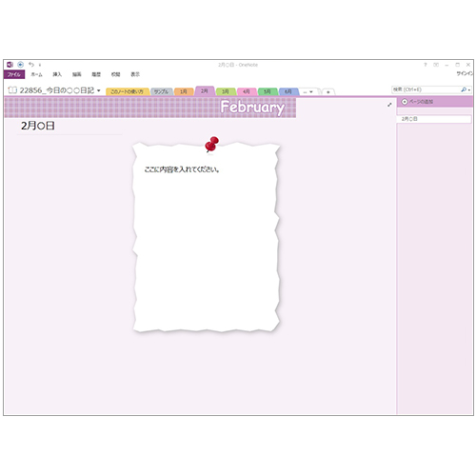Viewport: 476px width, 476px height.
Task: Expand the 22856_今日の〇〇日記 notebook dropdown
Action: coord(99,90)
